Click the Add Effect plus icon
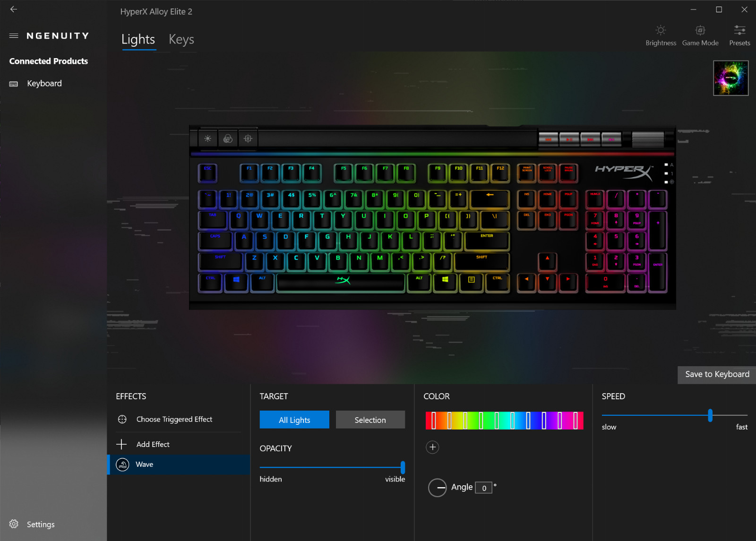The image size is (756, 541). point(121,444)
